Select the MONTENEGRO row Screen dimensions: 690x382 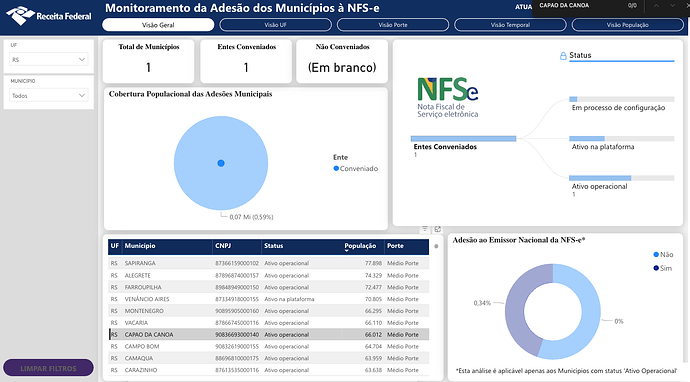coord(268,311)
